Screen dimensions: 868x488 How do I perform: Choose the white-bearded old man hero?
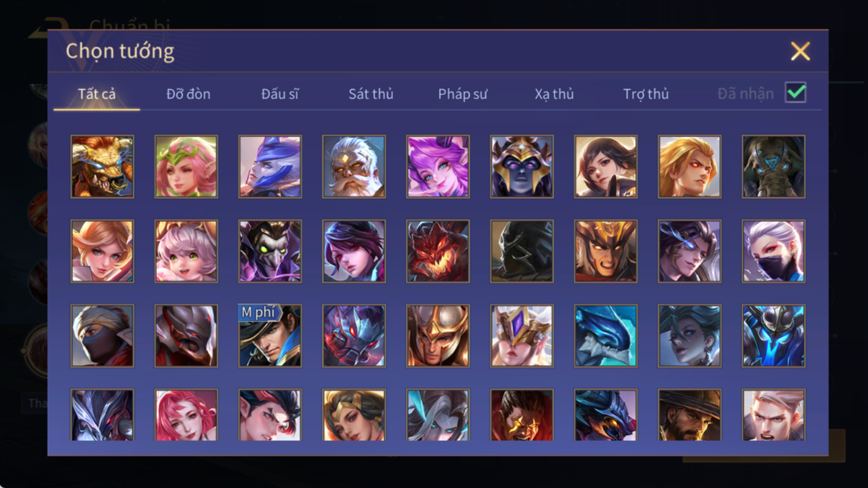point(354,167)
